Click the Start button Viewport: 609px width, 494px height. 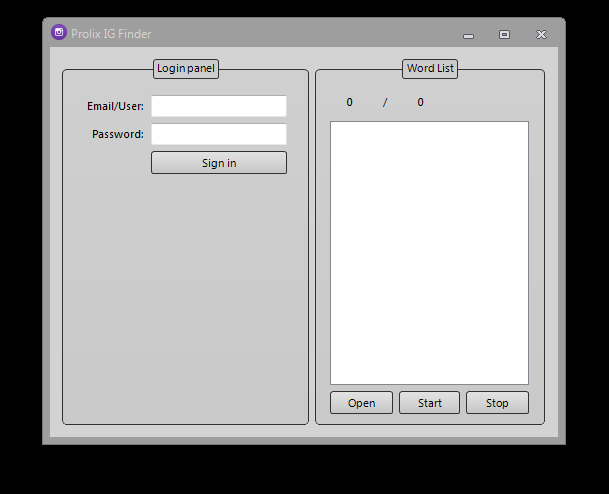click(430, 403)
